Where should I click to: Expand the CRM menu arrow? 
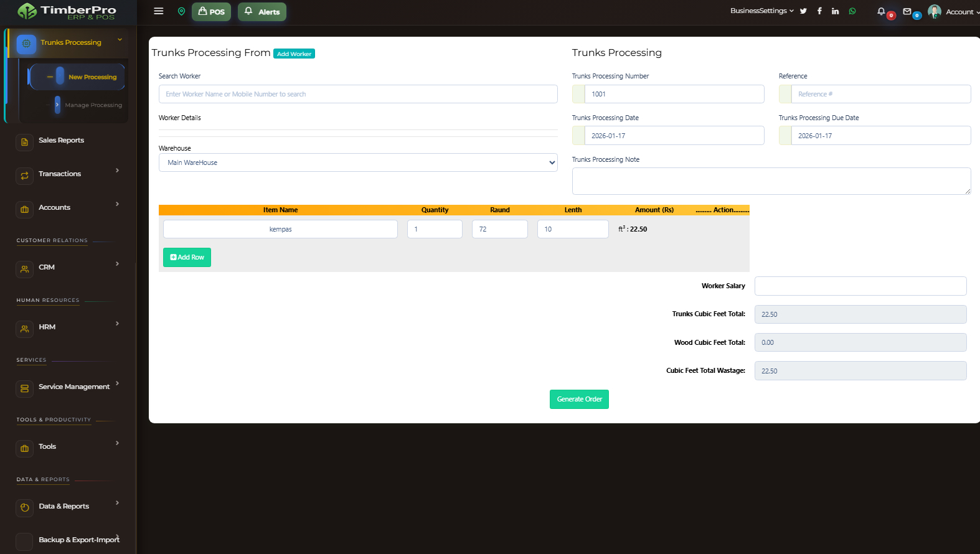point(117,264)
